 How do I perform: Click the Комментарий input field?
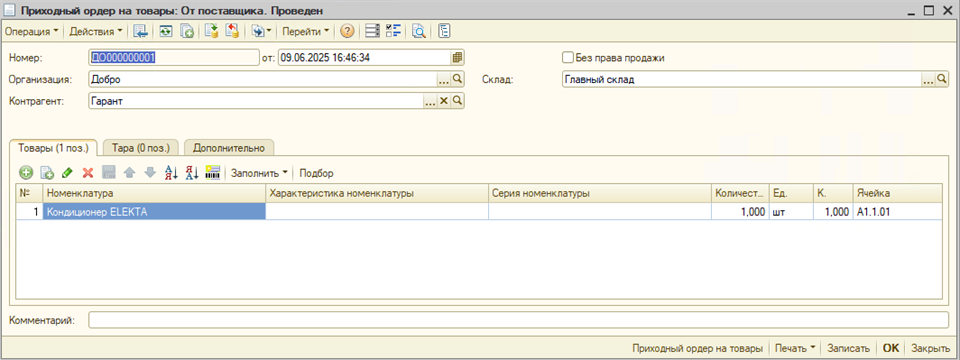pos(518,320)
